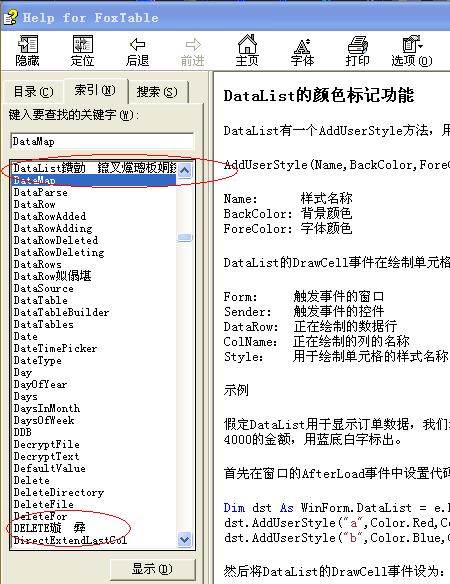This screenshot has width=450, height=584.
Task: Click the index list scrollbar thumb
Action: point(185,238)
